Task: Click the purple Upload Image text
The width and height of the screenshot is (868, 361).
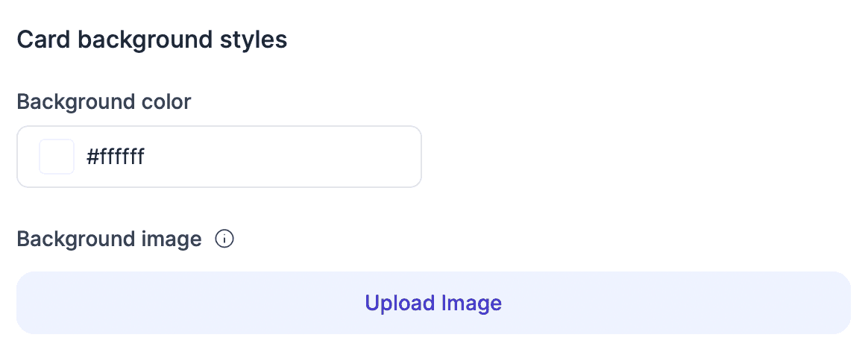Action: pyautogui.click(x=433, y=303)
